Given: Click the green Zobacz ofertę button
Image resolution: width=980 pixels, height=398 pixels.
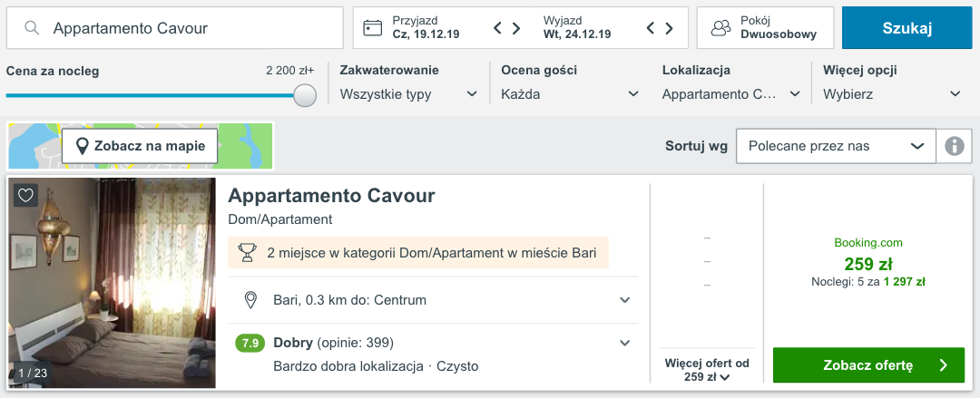Looking at the screenshot, I should (867, 365).
